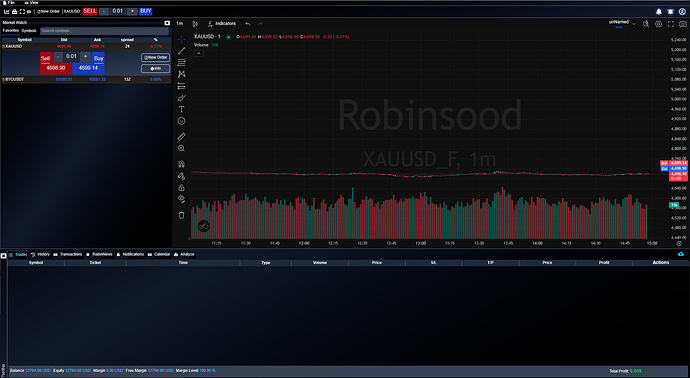The width and height of the screenshot is (690, 378).
Task: Hide all drawings with eye icon
Action: tap(181, 199)
